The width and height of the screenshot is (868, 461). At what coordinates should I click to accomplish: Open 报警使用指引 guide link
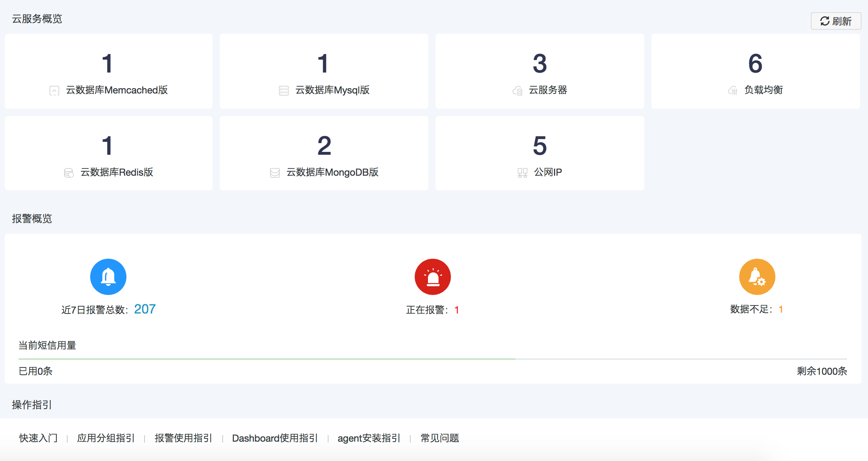point(183,438)
